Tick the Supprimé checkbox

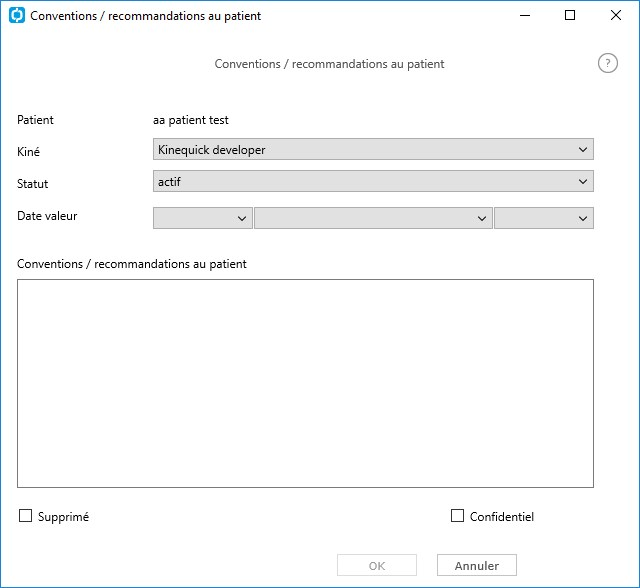click(25, 516)
